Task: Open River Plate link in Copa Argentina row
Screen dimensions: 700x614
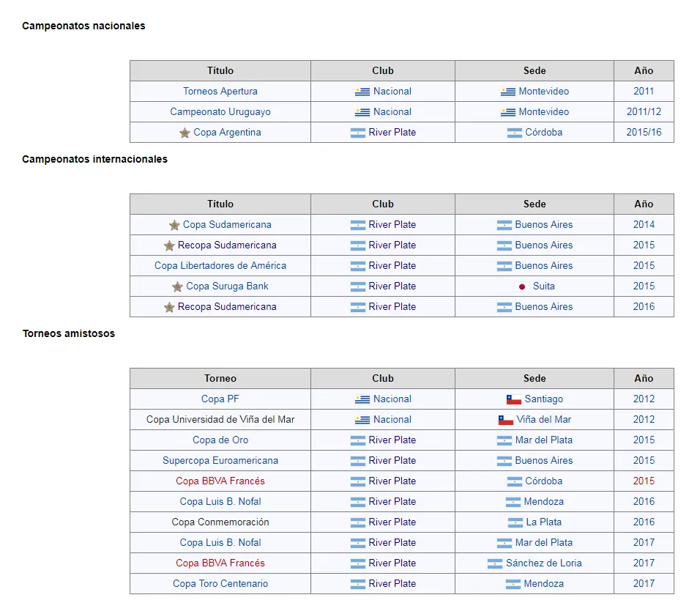Action: [392, 133]
